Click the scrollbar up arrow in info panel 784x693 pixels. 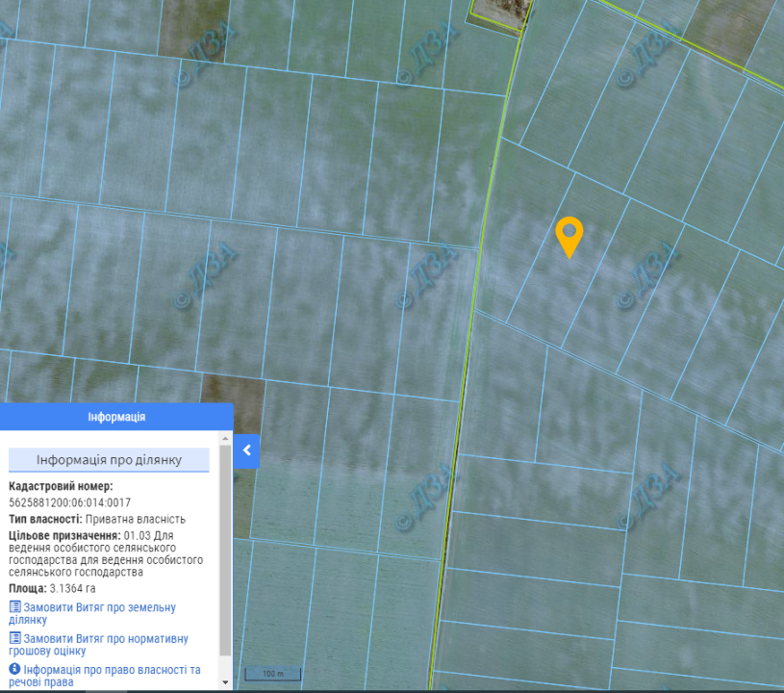[225, 438]
